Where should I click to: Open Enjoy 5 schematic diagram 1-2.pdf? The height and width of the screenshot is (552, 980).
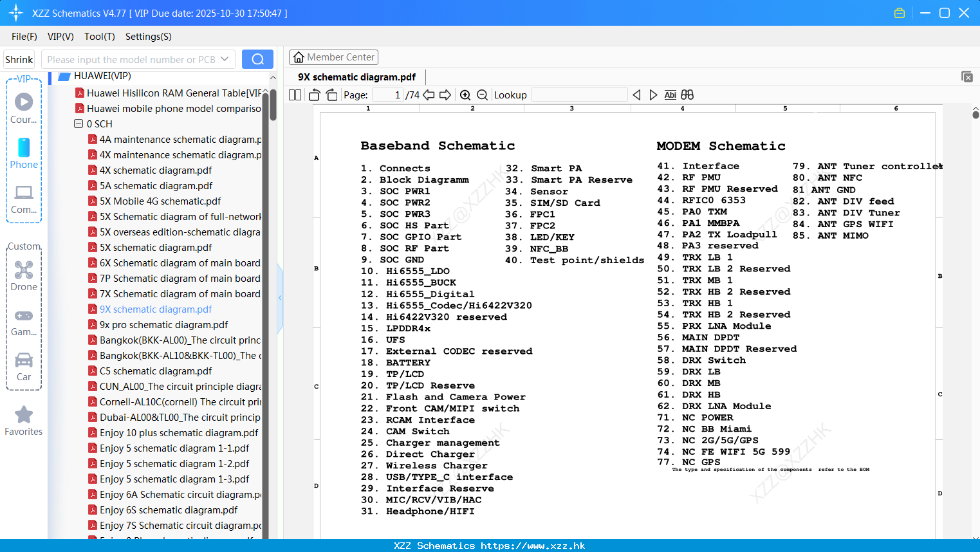[169, 463]
